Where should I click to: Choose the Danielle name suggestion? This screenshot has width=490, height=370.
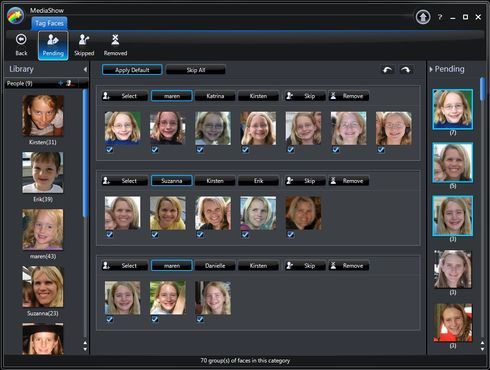[215, 266]
